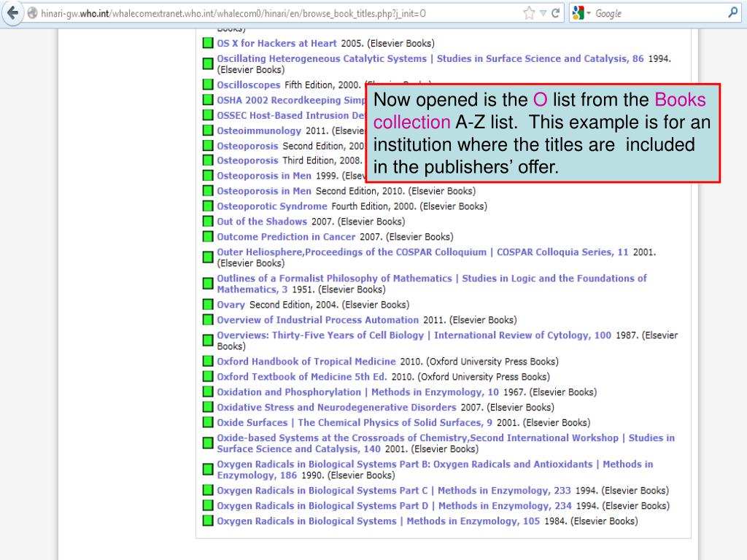
Task: Click the green square beside Ovary
Action: point(208,304)
